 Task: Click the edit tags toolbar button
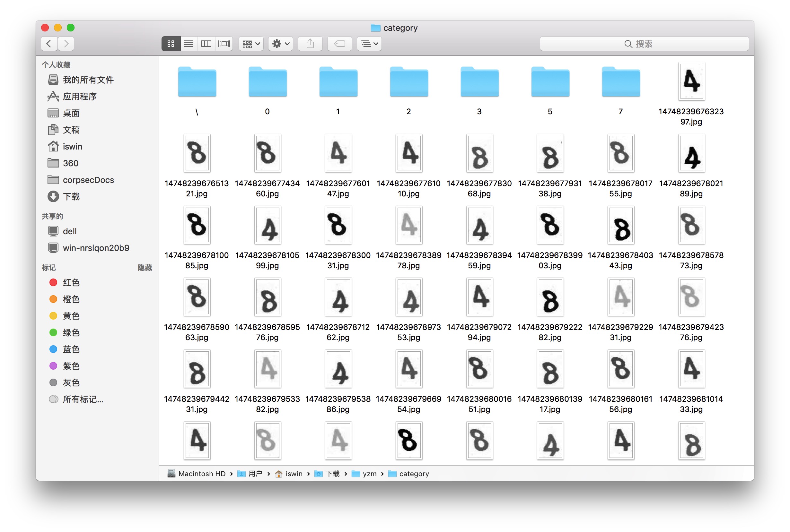coord(339,44)
